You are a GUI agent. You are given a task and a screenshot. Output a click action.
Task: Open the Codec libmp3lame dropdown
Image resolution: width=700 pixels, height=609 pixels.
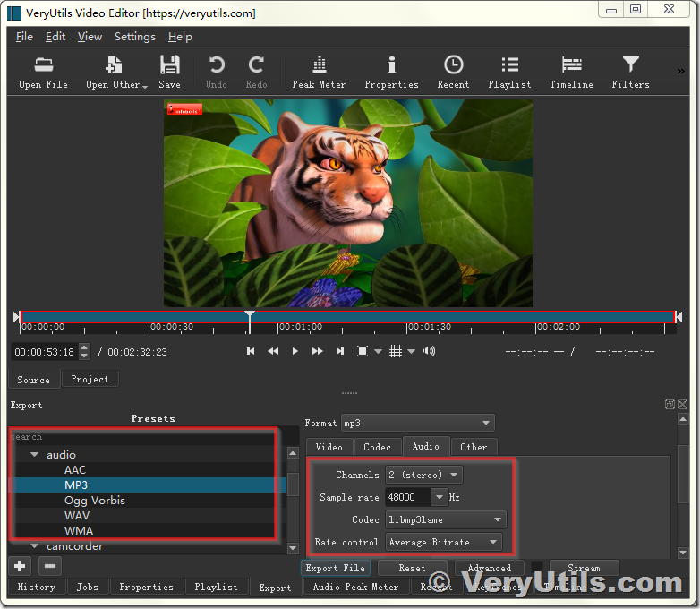point(446,519)
